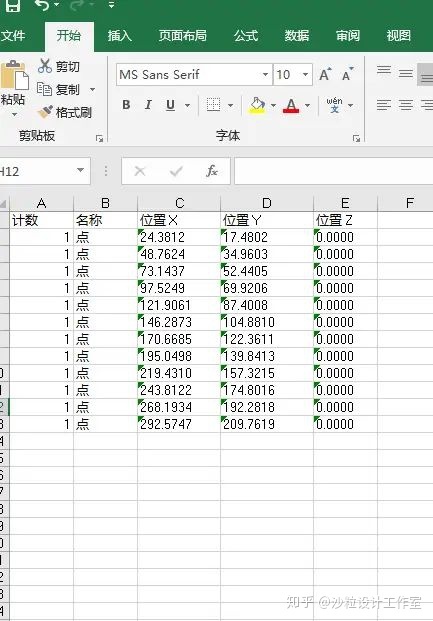
Task: Switch to the 视图 ribbon tab
Action: [x=399, y=36]
